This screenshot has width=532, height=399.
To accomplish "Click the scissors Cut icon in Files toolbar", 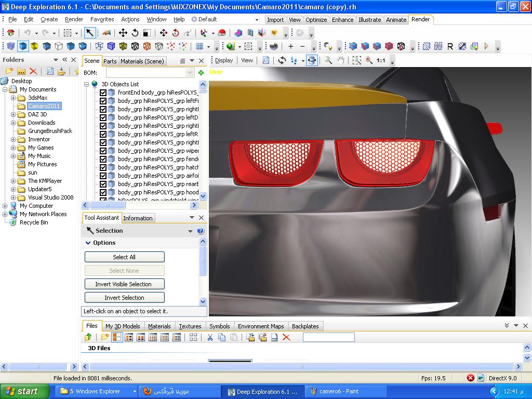I will click(x=210, y=337).
